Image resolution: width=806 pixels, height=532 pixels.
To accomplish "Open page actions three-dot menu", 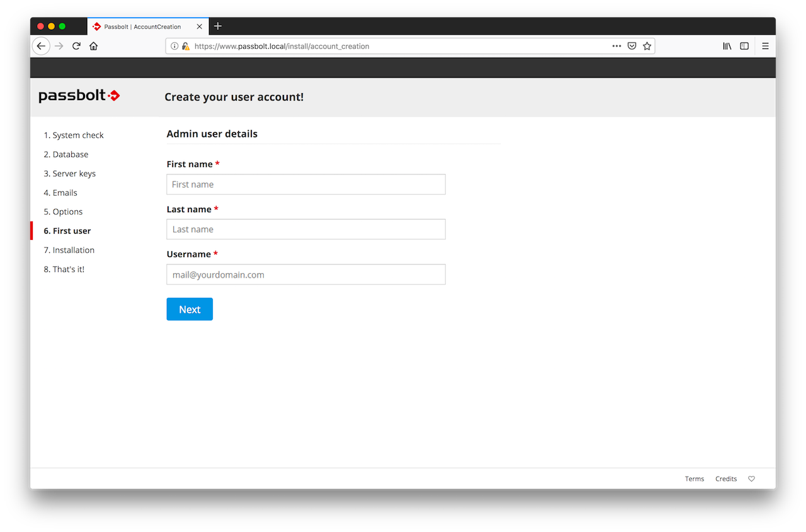I will point(616,46).
